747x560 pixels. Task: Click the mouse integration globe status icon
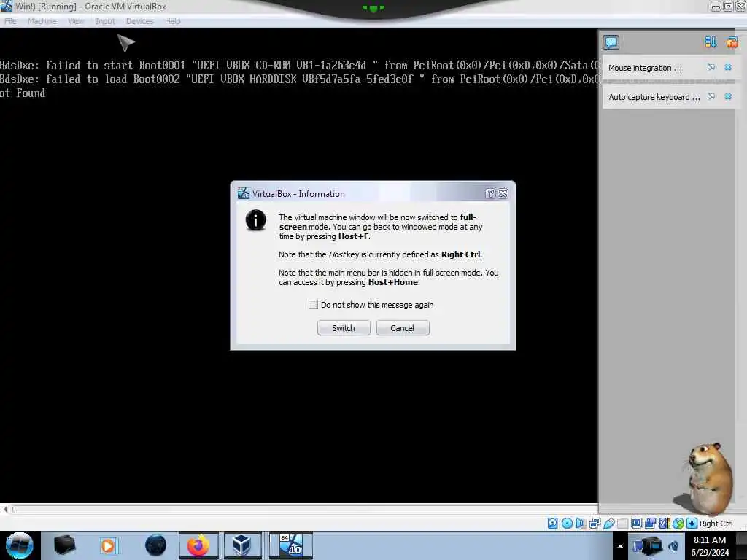point(678,524)
